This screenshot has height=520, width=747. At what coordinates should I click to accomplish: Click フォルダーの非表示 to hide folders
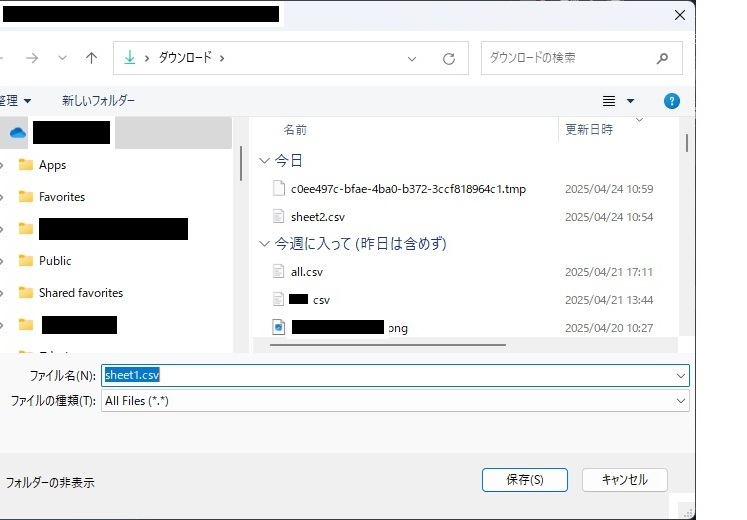(50, 482)
